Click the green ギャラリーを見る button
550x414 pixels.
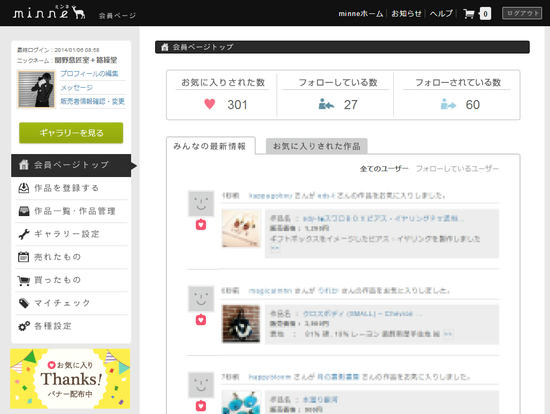[71, 133]
